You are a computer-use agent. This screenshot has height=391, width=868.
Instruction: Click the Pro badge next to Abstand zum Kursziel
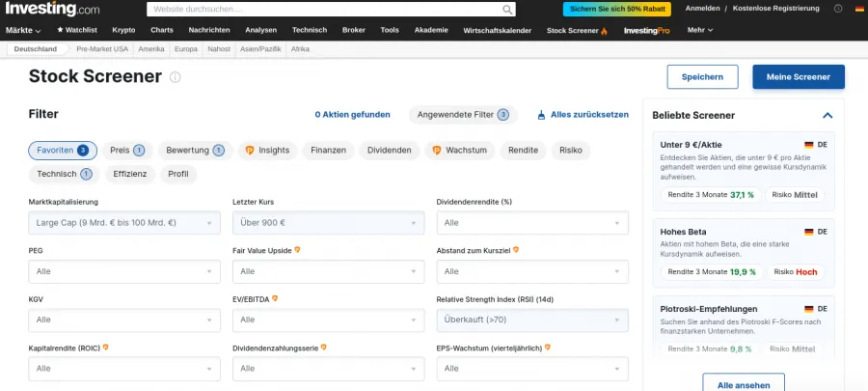click(x=517, y=250)
